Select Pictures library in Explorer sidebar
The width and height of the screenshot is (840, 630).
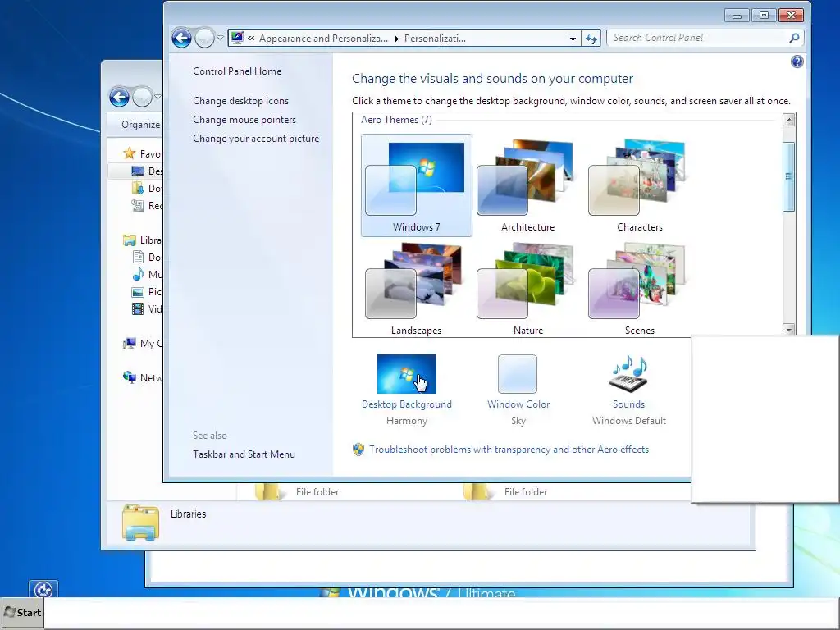pos(147,291)
